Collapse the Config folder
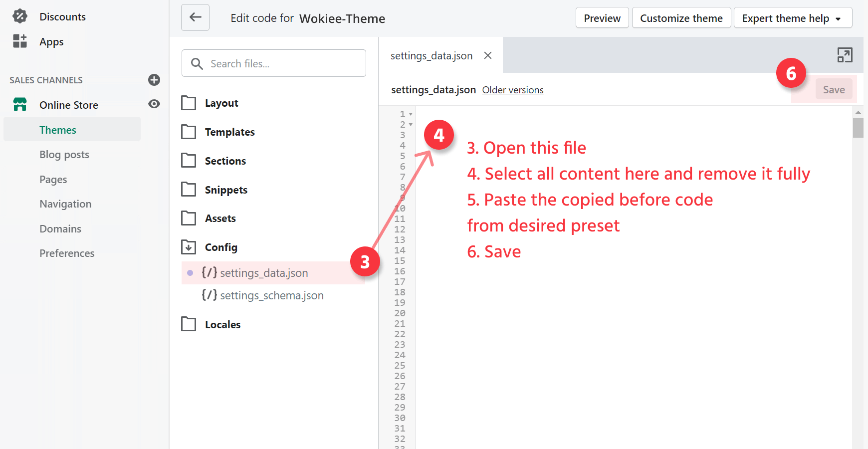 (221, 247)
